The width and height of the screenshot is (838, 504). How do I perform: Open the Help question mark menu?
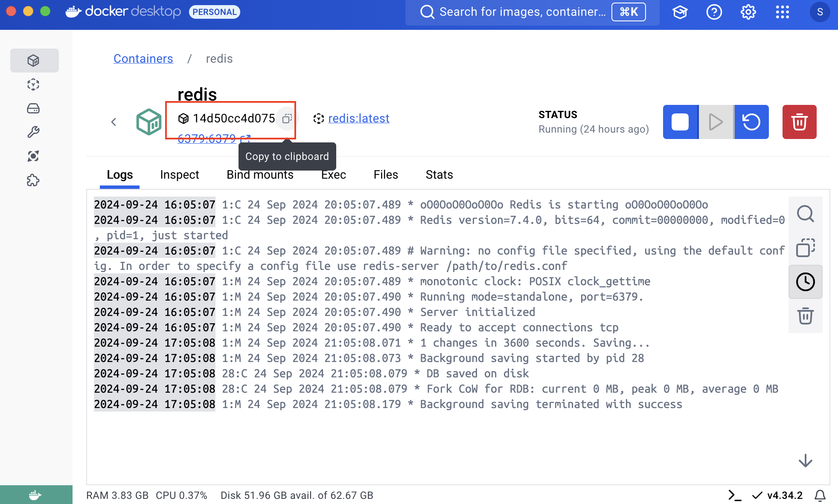714,12
